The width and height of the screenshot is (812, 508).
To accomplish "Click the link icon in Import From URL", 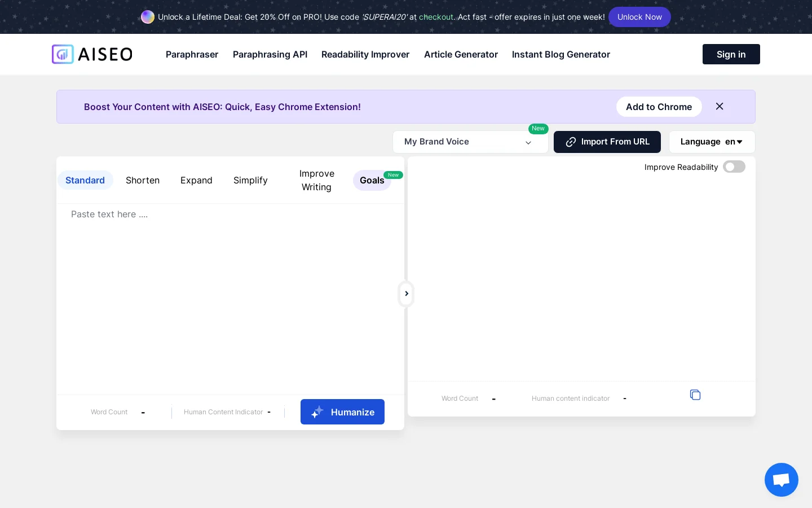I will (571, 142).
